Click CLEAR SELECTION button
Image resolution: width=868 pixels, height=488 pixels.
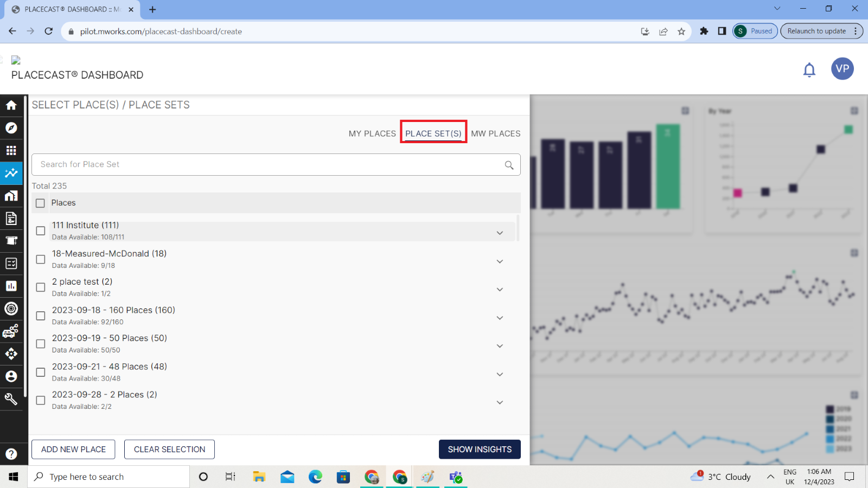tap(169, 450)
